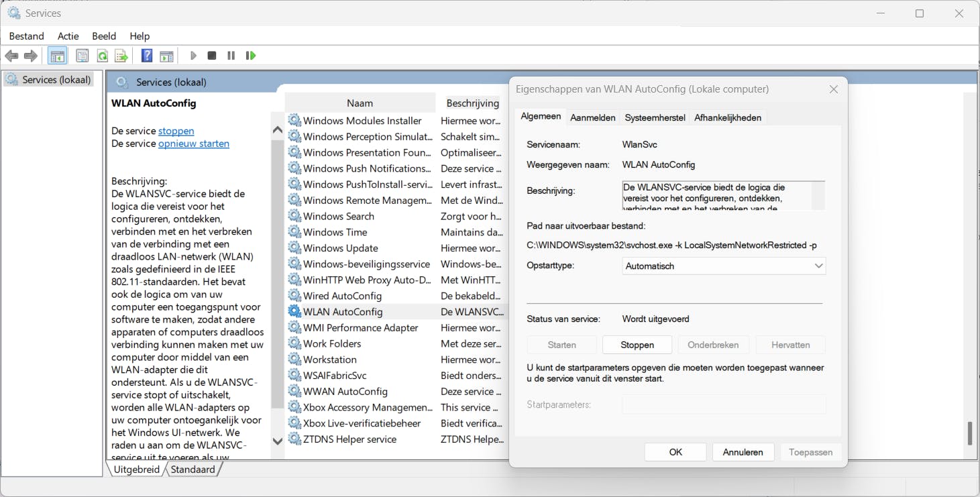Select the gear icon beside Windows Modules Installer
This screenshot has width=980, height=497.
[x=294, y=121]
